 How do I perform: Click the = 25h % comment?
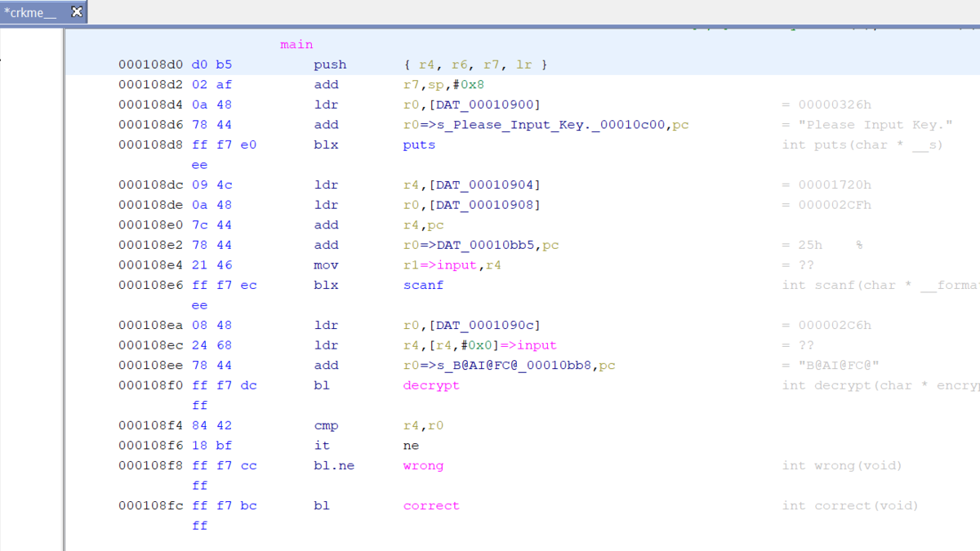tap(822, 245)
